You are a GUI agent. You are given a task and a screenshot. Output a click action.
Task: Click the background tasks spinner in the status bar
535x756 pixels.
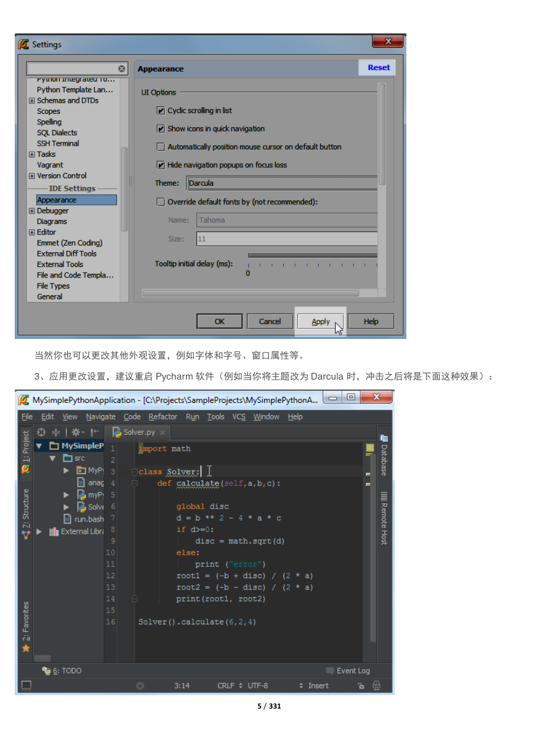(140, 685)
